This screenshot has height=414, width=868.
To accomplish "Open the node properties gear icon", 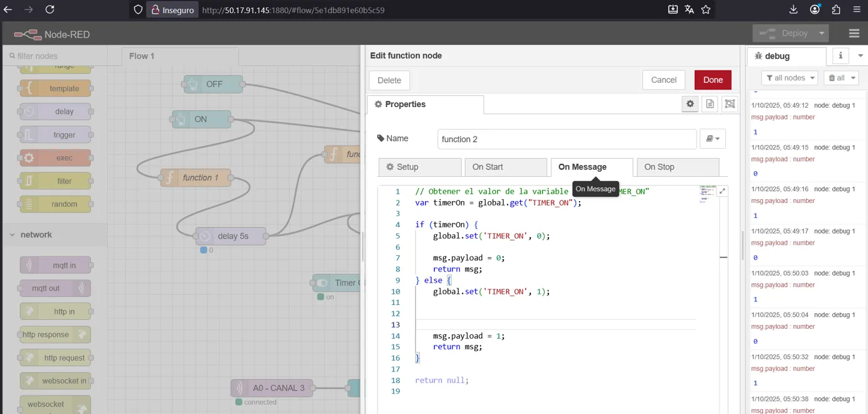I will tap(690, 105).
